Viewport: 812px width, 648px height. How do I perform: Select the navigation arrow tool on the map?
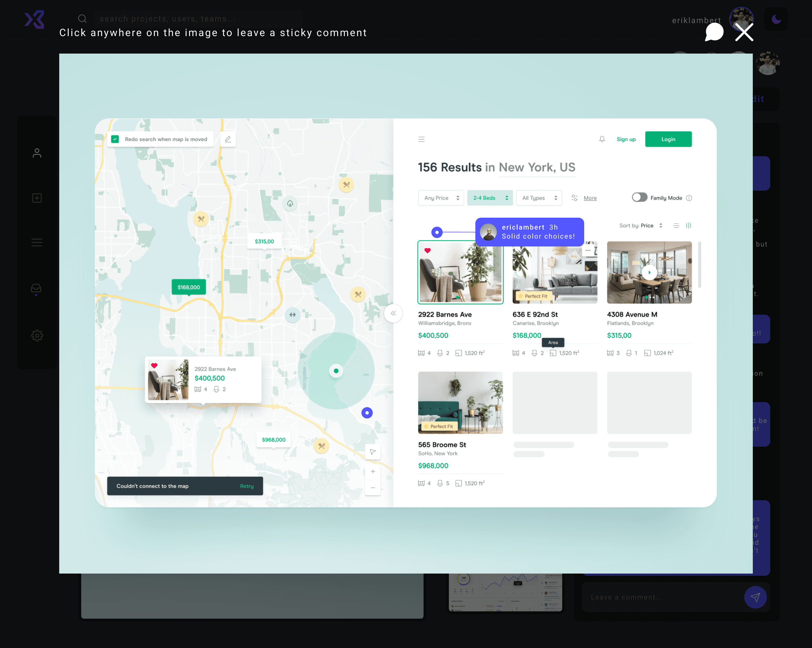click(372, 452)
